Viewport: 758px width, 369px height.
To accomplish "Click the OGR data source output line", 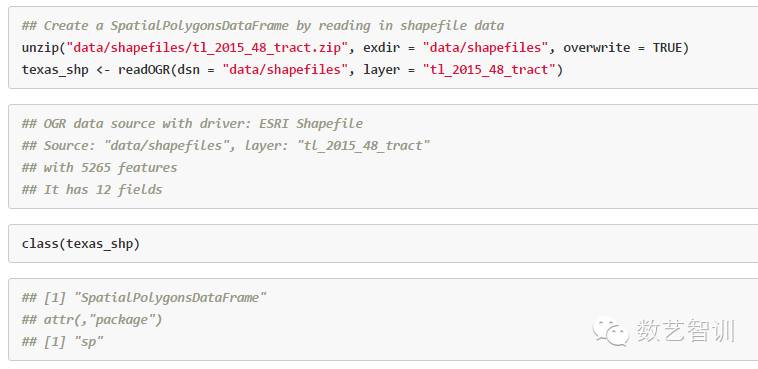I will [192, 123].
